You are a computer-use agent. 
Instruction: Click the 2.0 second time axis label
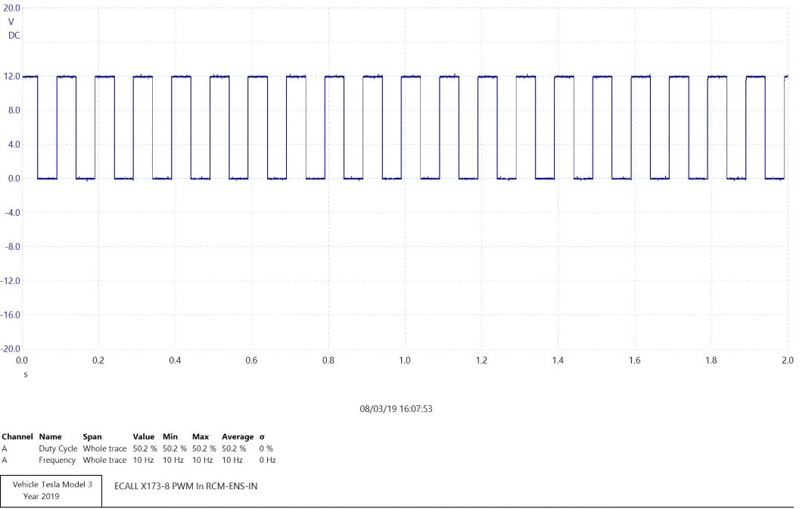(x=787, y=361)
